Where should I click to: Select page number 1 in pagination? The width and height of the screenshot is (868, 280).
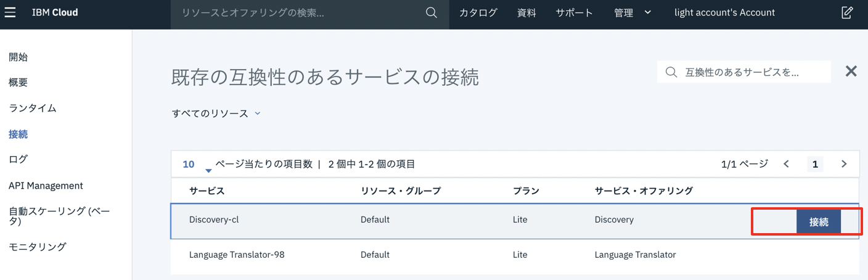click(x=815, y=164)
